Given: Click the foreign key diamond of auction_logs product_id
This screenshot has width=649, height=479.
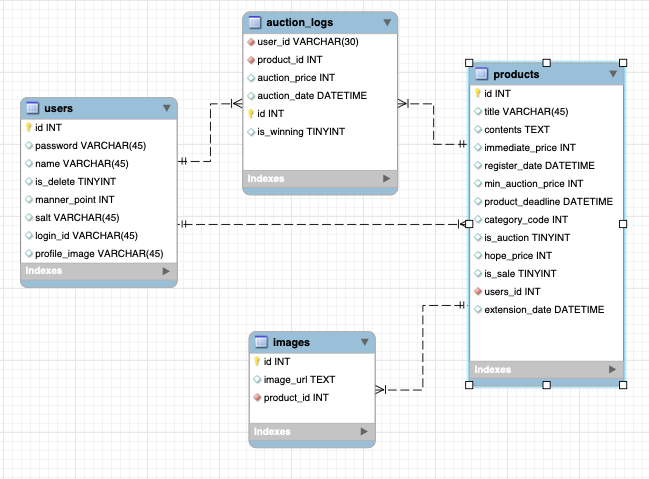Looking at the screenshot, I should pos(251,60).
